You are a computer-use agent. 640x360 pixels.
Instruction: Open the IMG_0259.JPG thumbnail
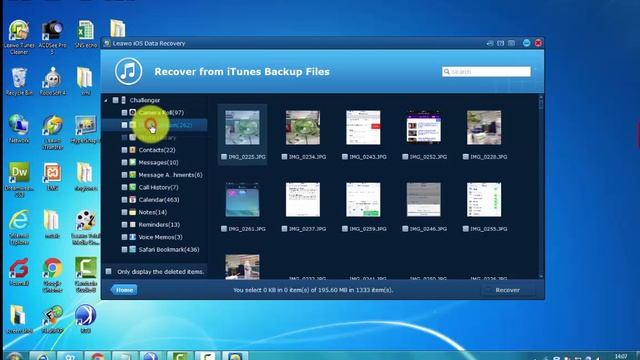363,200
